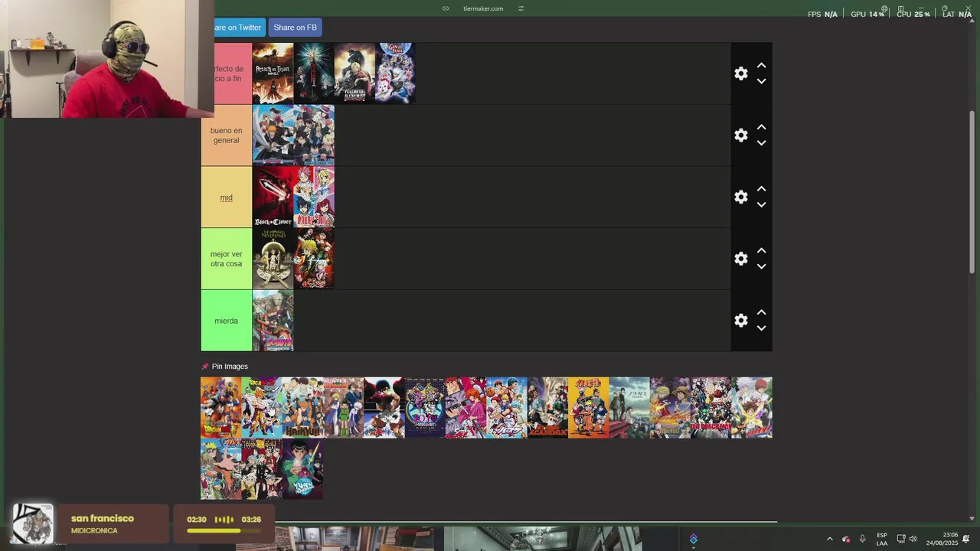Open the notification bell in taskbar
The width and height of the screenshot is (980, 551).
966,539
